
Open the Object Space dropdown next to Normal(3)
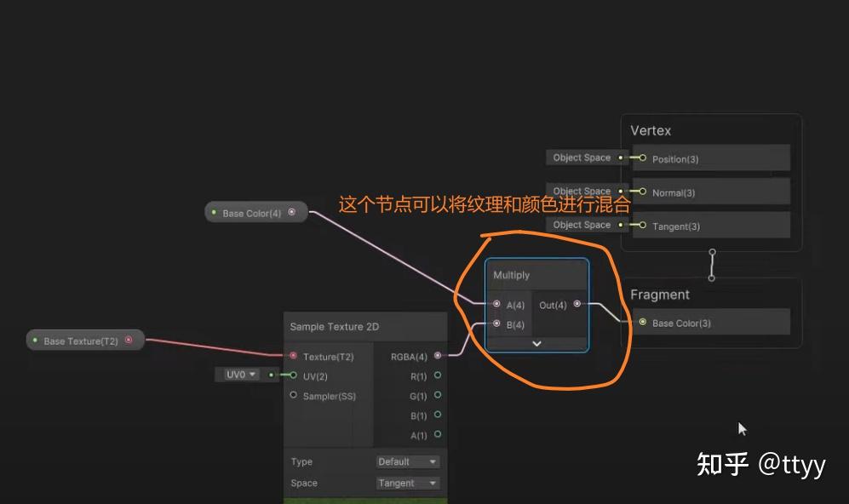click(584, 191)
